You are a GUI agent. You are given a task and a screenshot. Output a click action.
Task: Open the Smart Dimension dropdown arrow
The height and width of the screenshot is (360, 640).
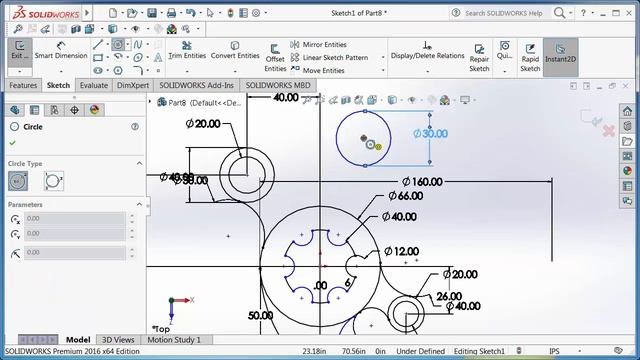point(61,71)
